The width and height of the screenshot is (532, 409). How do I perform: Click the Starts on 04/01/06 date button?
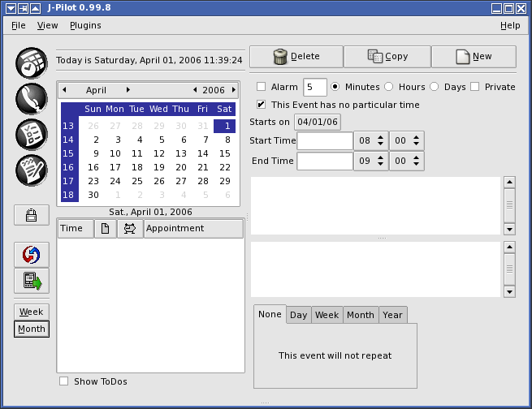(x=318, y=122)
